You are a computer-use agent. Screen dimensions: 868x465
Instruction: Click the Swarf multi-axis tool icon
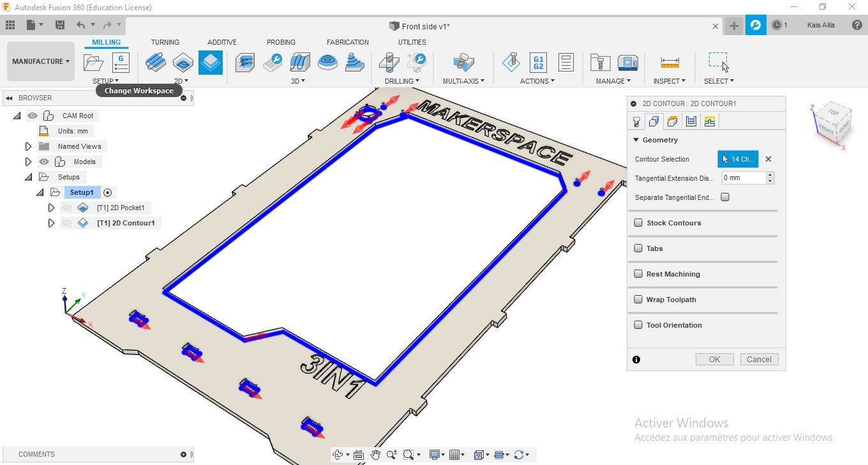click(463, 62)
